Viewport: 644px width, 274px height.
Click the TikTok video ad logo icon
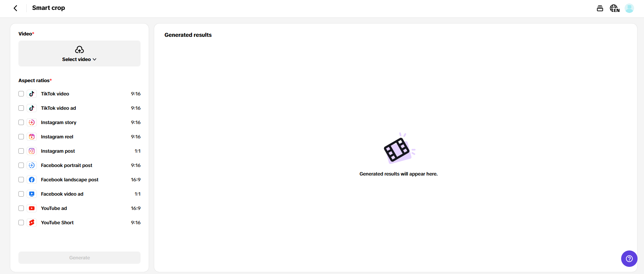point(32,108)
